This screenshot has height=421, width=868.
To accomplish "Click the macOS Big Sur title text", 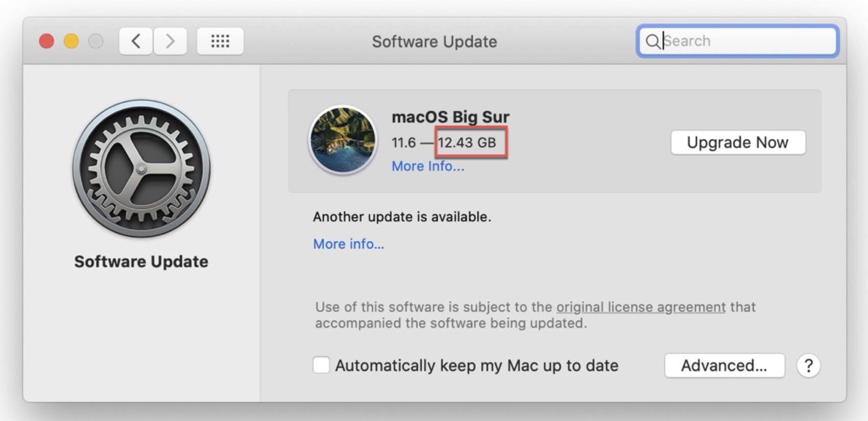I will (x=450, y=117).
